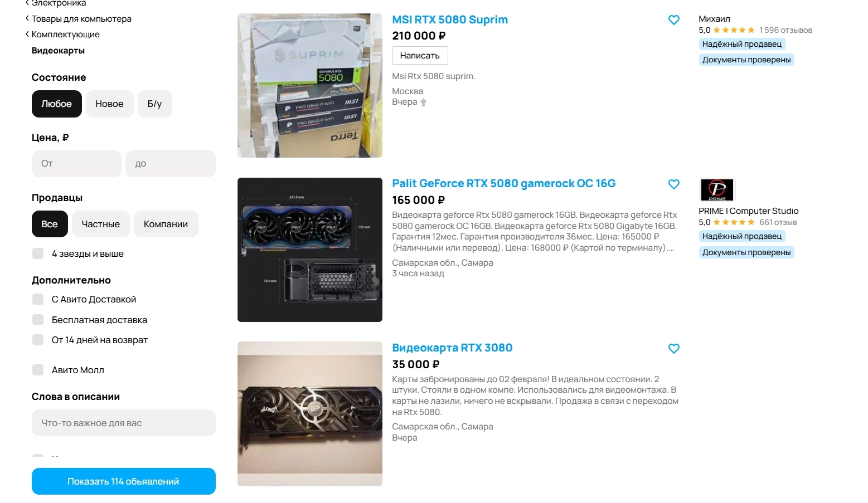This screenshot has width=868, height=503.
Task: Tick the От 14 дней на возврат checkbox
Action: (x=38, y=340)
